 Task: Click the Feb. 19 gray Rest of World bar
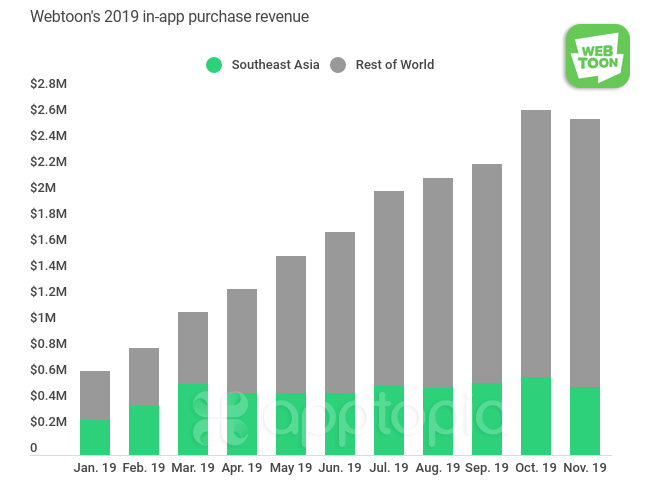[x=144, y=376]
